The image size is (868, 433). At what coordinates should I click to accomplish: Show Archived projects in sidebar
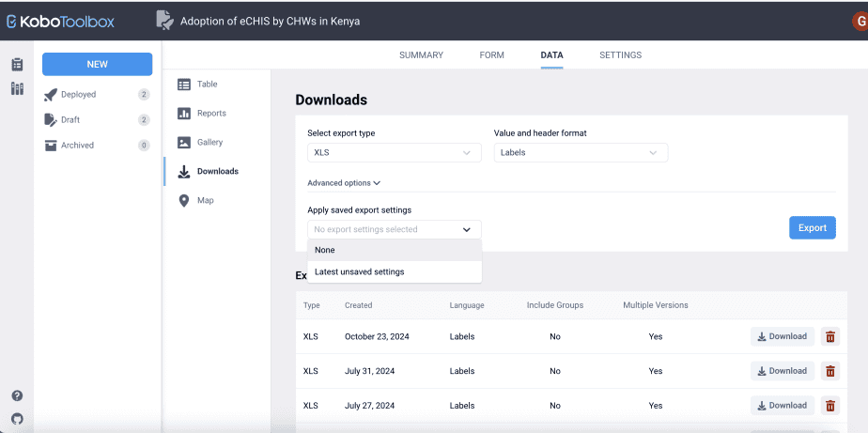pyautogui.click(x=77, y=146)
